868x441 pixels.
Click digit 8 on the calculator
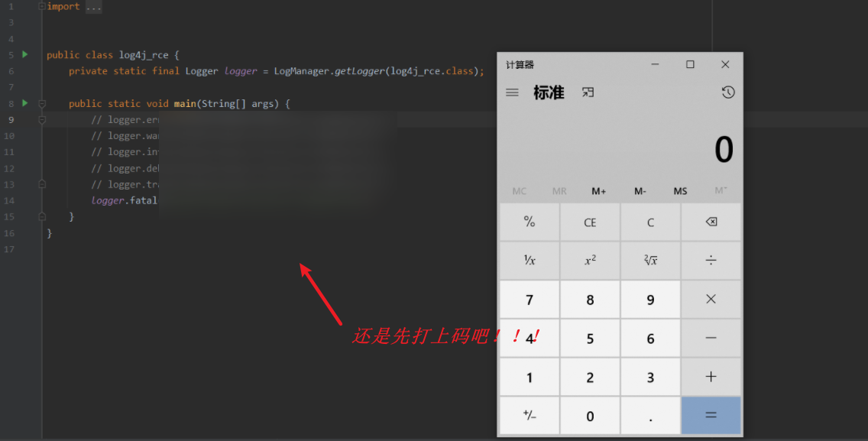(590, 299)
